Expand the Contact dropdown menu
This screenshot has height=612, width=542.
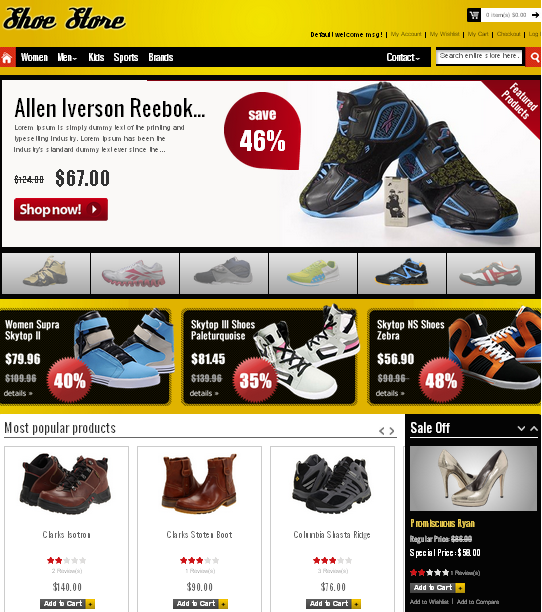(x=403, y=57)
